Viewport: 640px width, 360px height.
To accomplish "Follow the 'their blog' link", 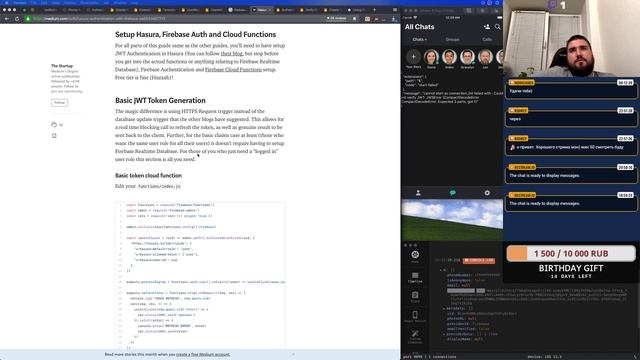I will [231, 53].
